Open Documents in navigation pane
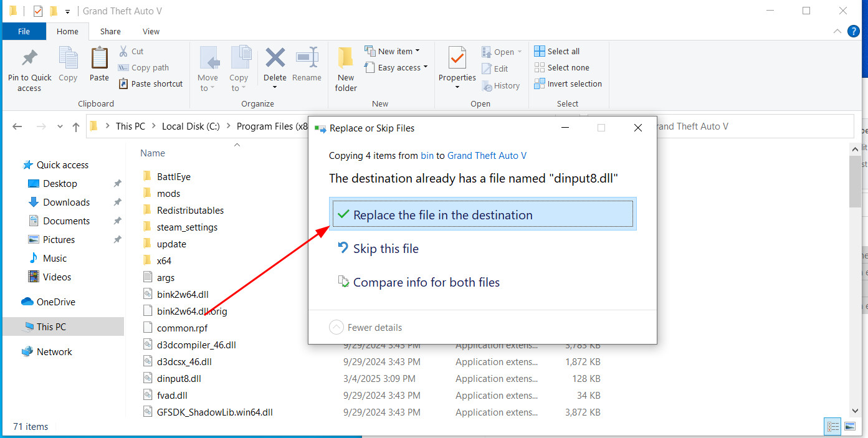868x438 pixels. coord(66,221)
